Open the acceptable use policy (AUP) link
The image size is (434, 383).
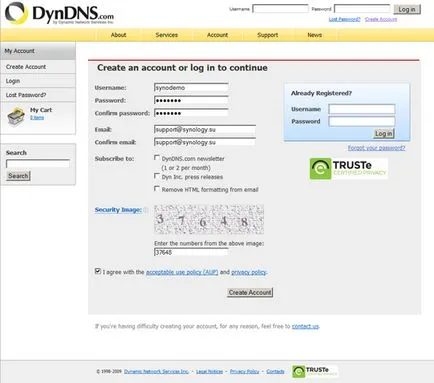pyautogui.click(x=182, y=272)
